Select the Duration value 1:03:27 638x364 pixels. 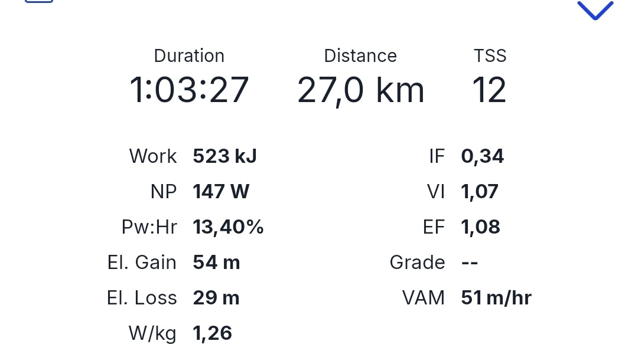189,91
